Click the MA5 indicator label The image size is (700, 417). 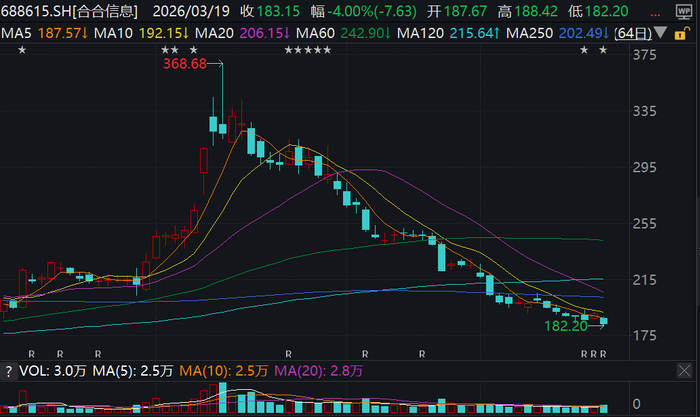(17, 33)
